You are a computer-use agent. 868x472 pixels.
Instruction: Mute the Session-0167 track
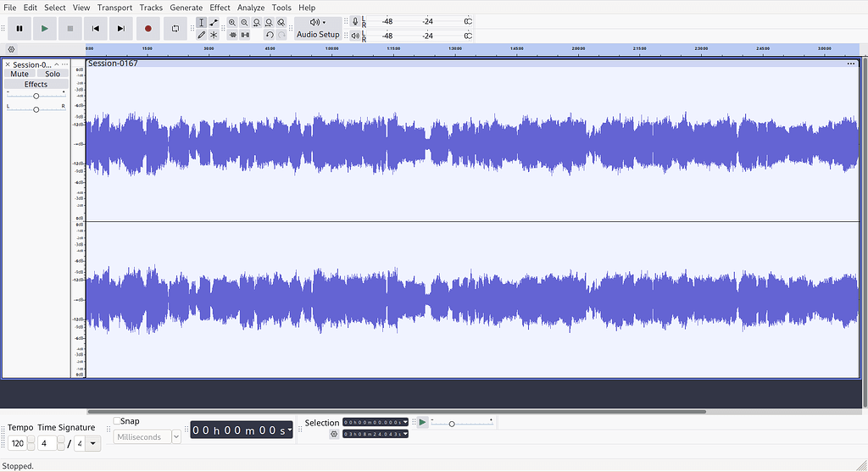(x=19, y=74)
